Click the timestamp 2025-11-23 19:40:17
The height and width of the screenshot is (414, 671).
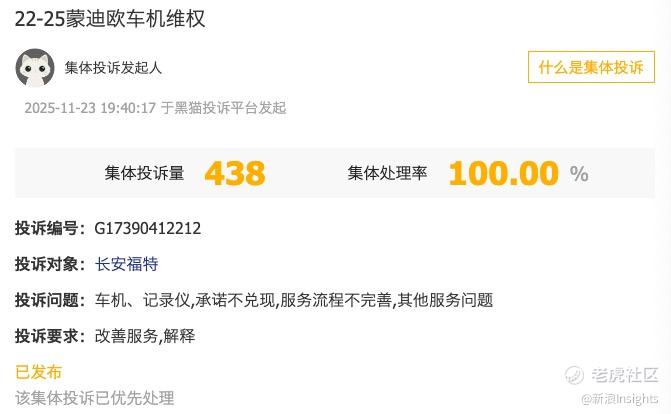[x=90, y=108]
